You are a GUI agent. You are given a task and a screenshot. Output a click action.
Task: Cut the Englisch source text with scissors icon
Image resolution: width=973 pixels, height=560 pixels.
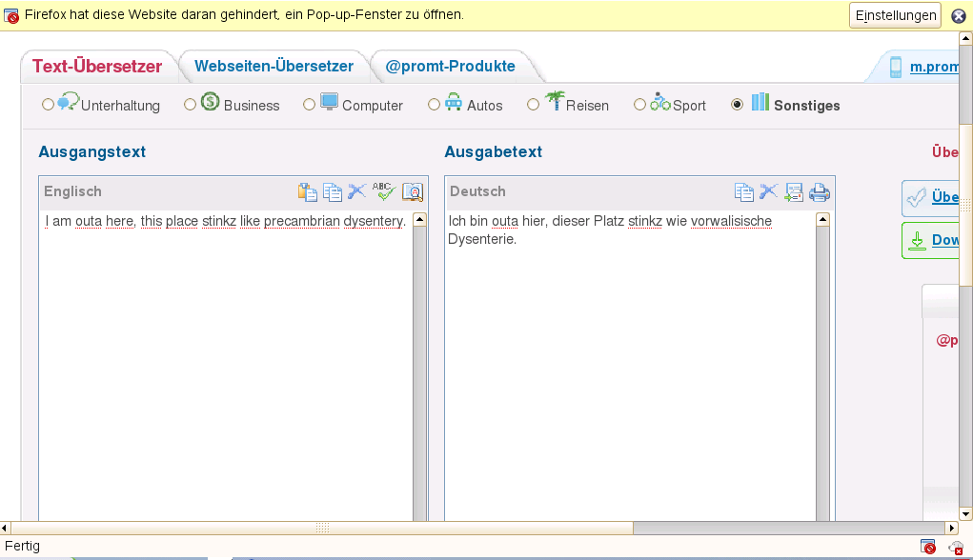coord(356,191)
